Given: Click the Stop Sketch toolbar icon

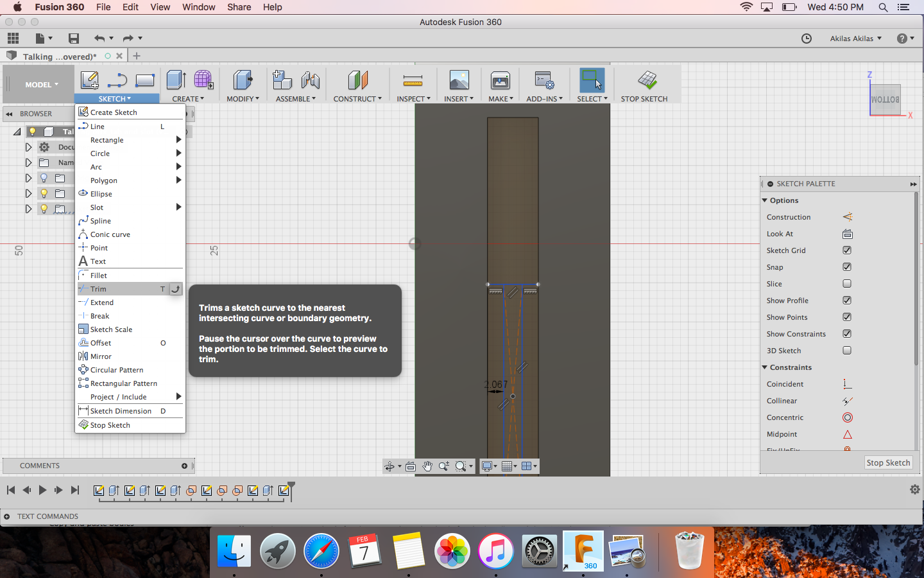Looking at the screenshot, I should tap(647, 81).
